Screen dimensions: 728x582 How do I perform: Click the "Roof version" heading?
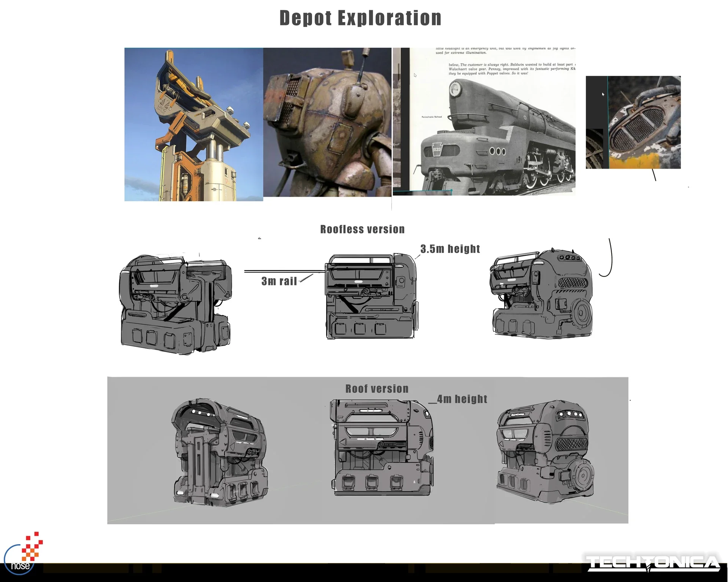point(377,389)
